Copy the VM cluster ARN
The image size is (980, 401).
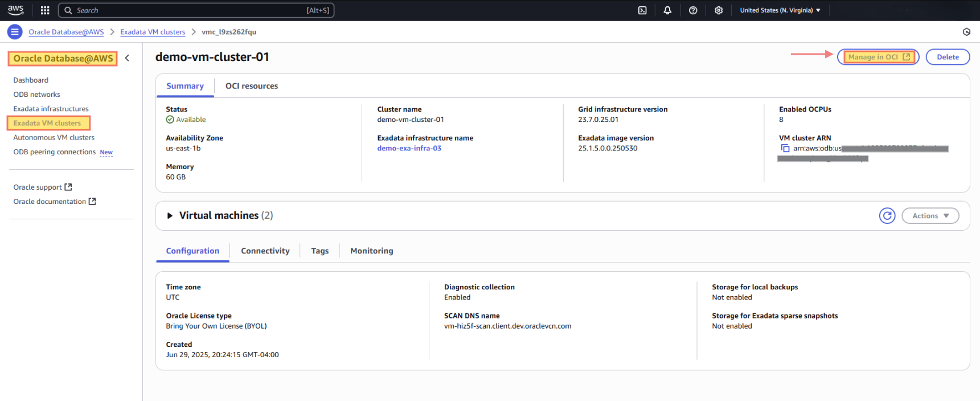coord(785,148)
